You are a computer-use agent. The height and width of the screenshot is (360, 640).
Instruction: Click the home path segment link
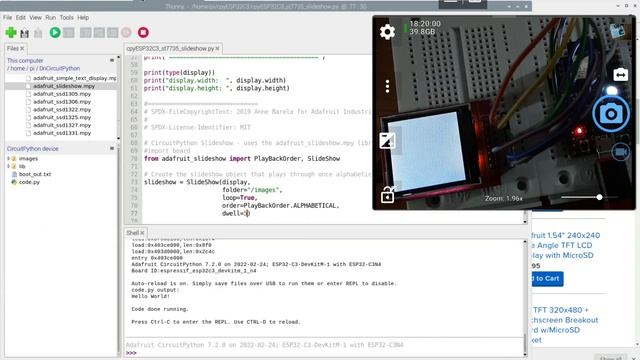18,69
